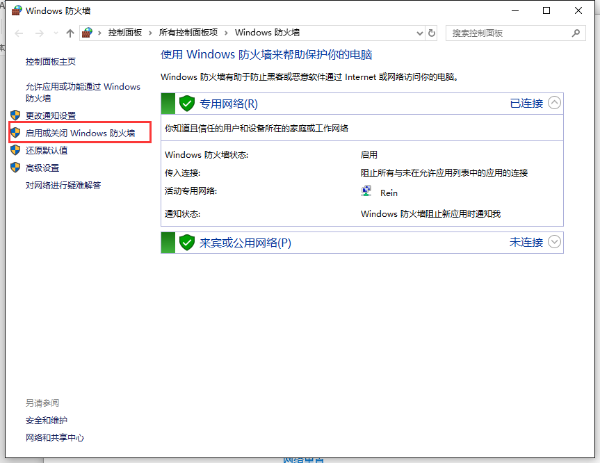
Task: Open 网络和共享中心 link
Action: tap(55, 438)
